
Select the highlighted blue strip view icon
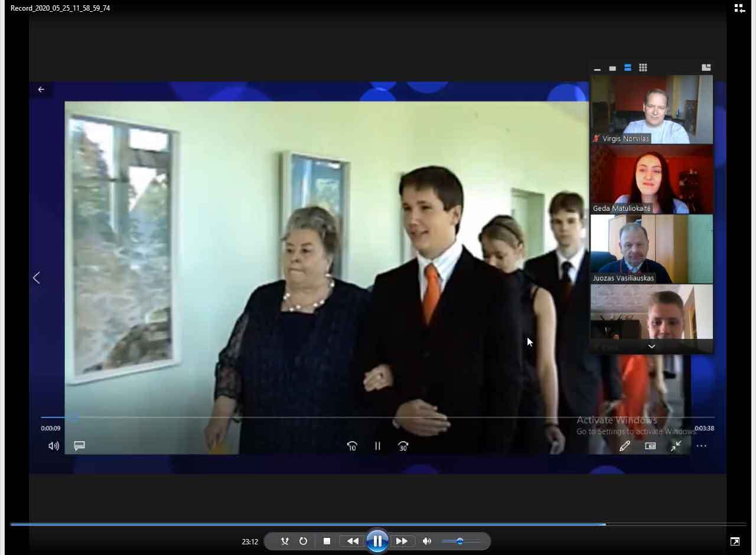tap(628, 68)
